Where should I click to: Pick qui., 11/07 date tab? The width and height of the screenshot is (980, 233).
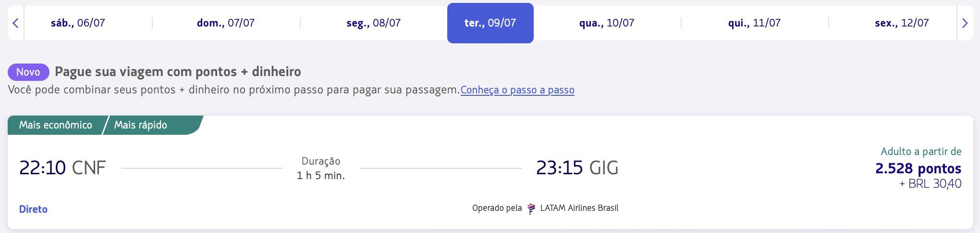(x=754, y=23)
